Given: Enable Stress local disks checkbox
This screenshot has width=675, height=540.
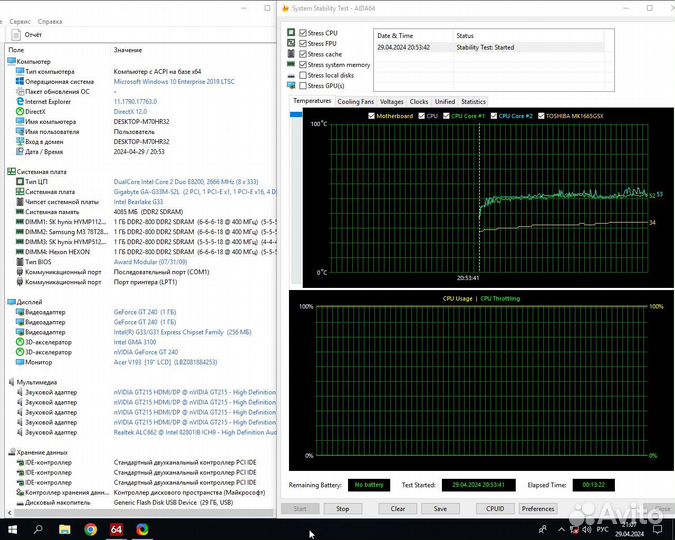Looking at the screenshot, I should (303, 75).
